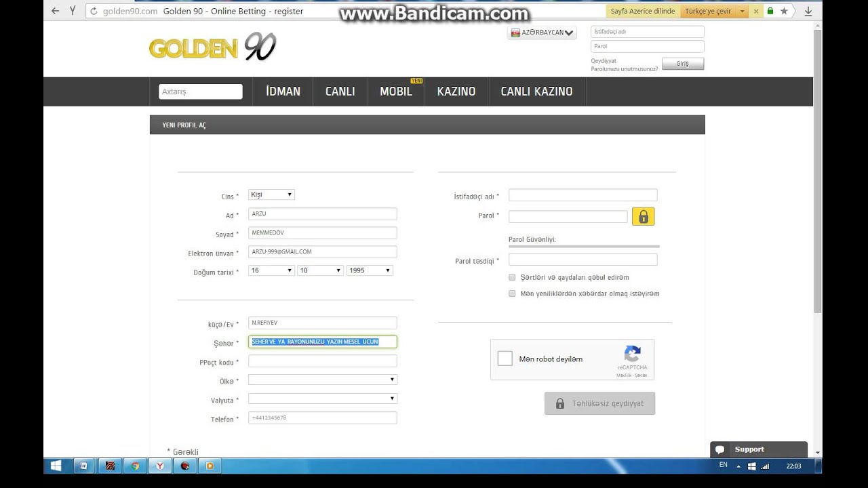The image size is (868, 488).
Task: Click the küçə/Ev field N.REFIYEV
Action: tap(323, 323)
